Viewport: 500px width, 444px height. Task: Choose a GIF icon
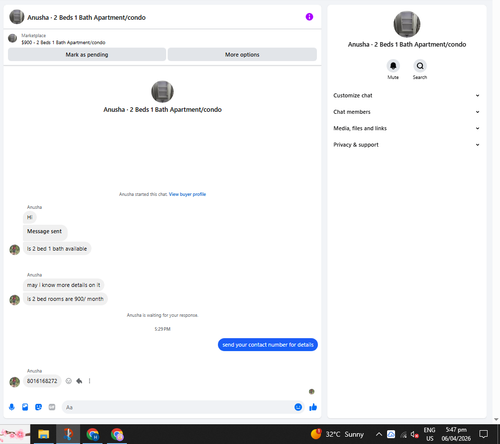pos(52,407)
